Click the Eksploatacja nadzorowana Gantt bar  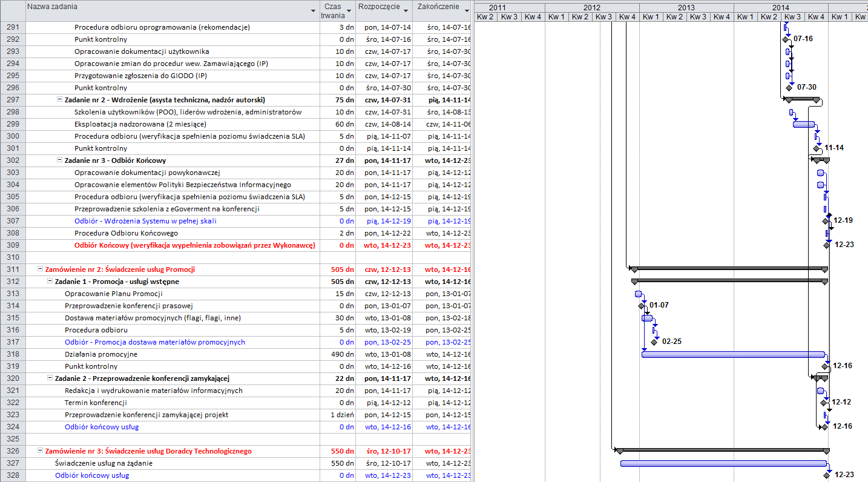pos(804,124)
